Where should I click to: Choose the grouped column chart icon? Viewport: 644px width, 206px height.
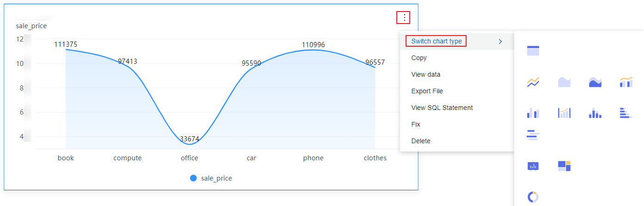533,113
